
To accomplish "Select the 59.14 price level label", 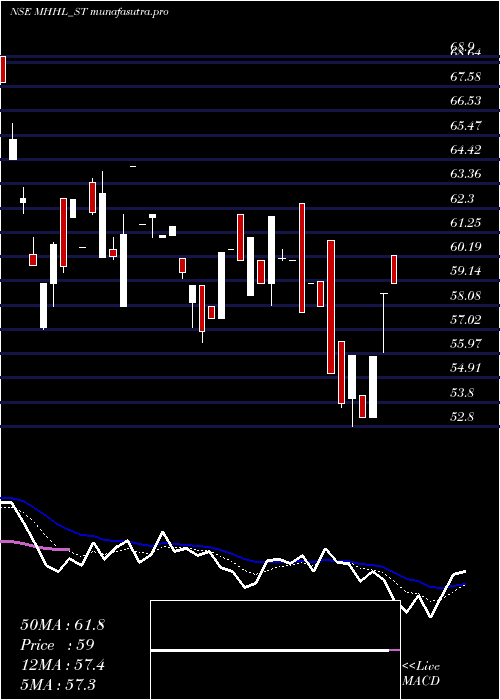I will (x=466, y=271).
